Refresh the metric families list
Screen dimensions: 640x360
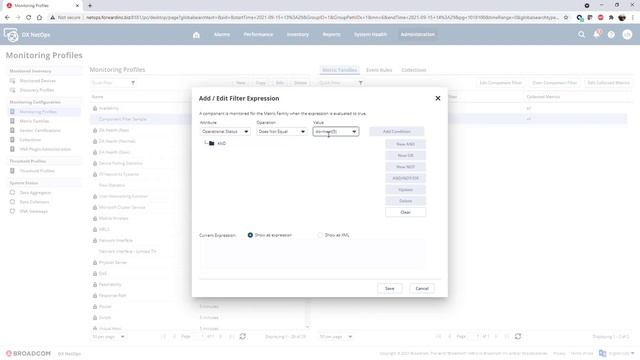click(518, 336)
